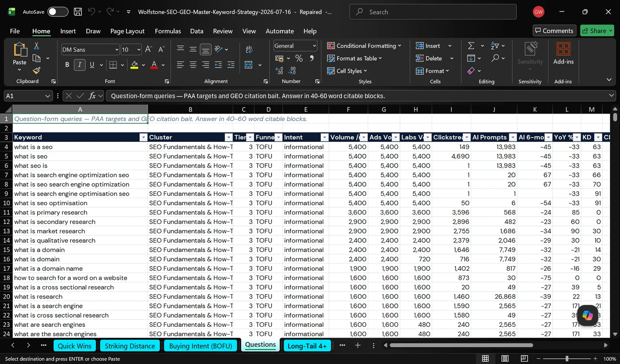Click the Align Right icon

click(205, 65)
